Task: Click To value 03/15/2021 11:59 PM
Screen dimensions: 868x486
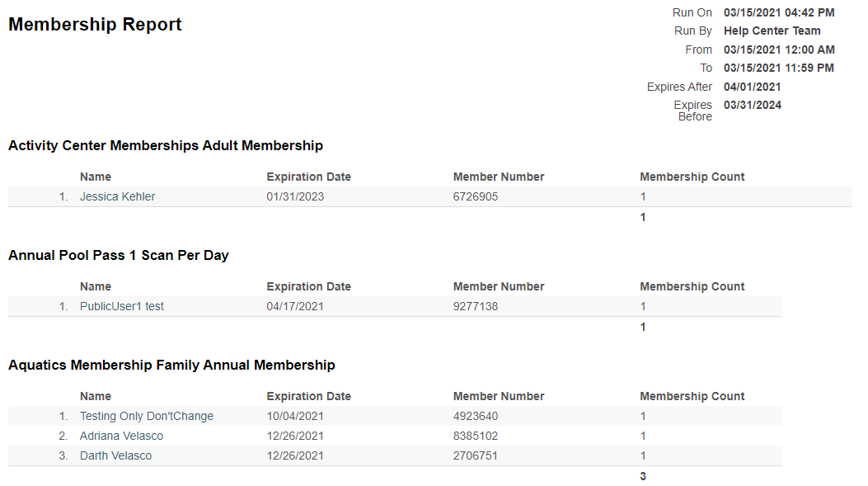Action: [778, 68]
